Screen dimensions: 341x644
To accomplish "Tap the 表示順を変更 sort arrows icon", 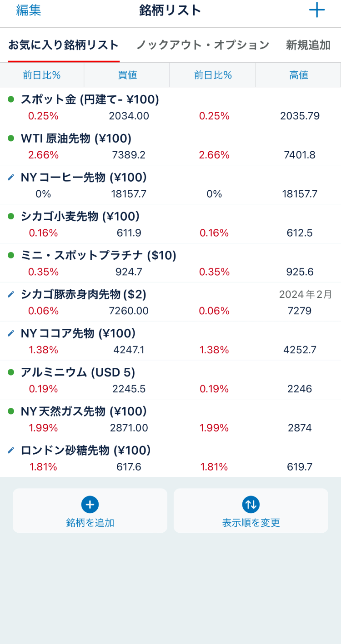I will [251, 504].
